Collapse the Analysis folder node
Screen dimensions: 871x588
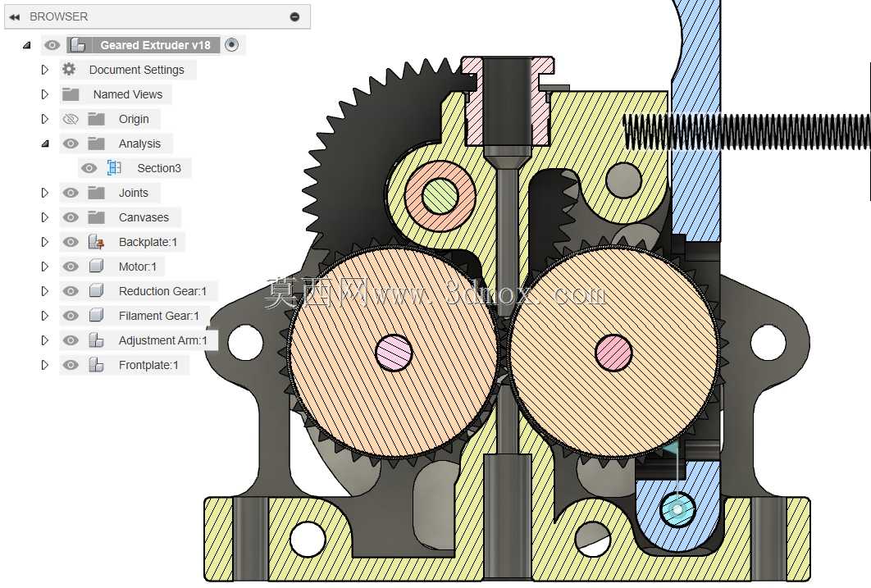coord(45,144)
